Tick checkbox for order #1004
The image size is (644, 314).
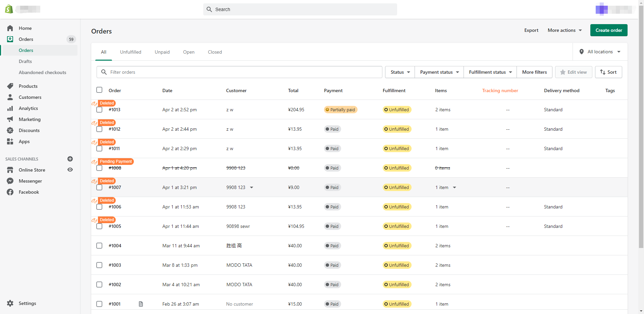(99, 246)
